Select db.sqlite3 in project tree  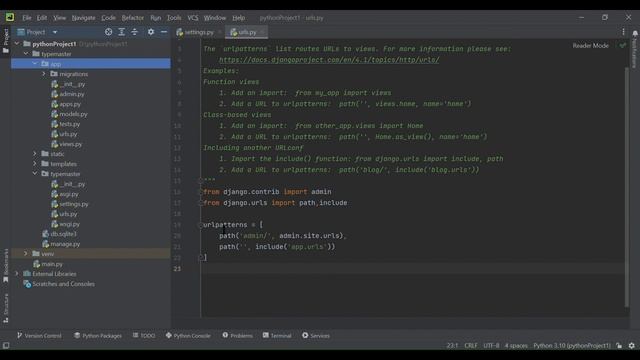tap(63, 234)
